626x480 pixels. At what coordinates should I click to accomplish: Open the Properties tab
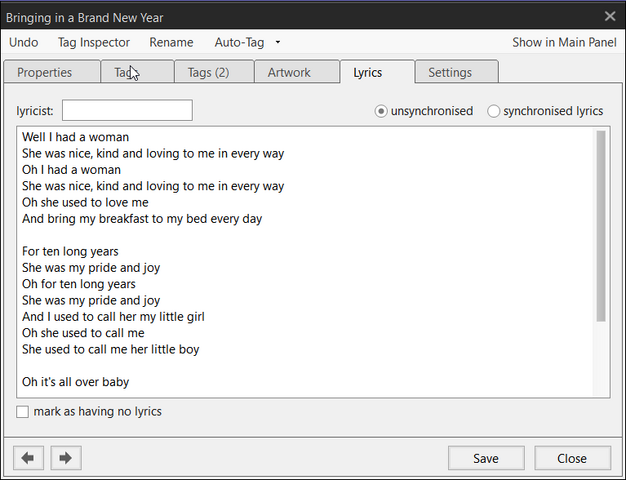(52, 72)
